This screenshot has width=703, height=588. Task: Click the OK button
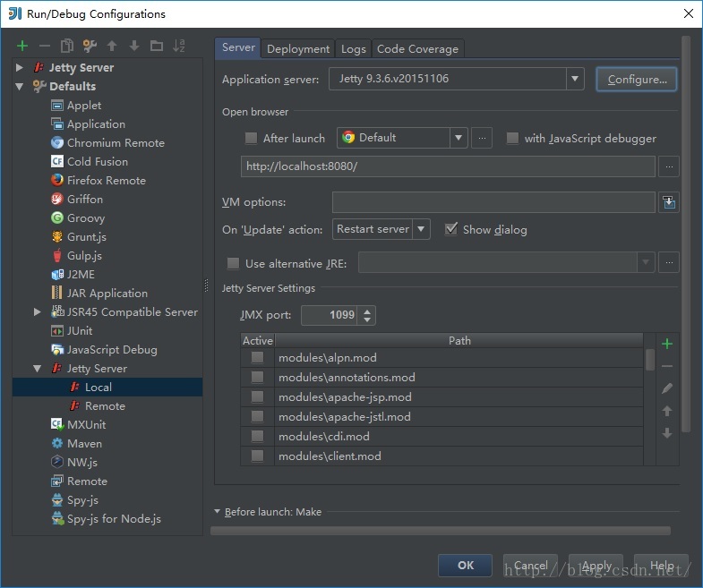pos(465,565)
